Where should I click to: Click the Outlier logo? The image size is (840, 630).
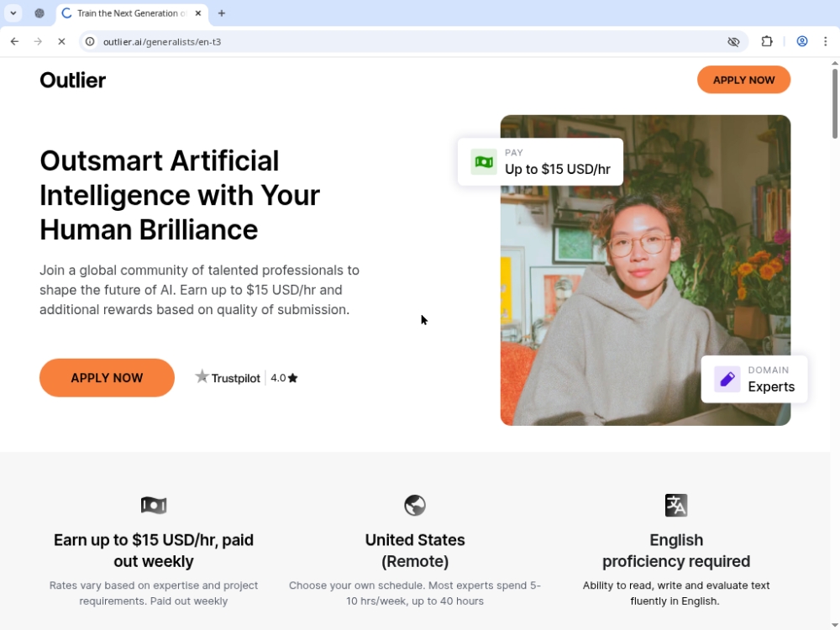pos(73,81)
